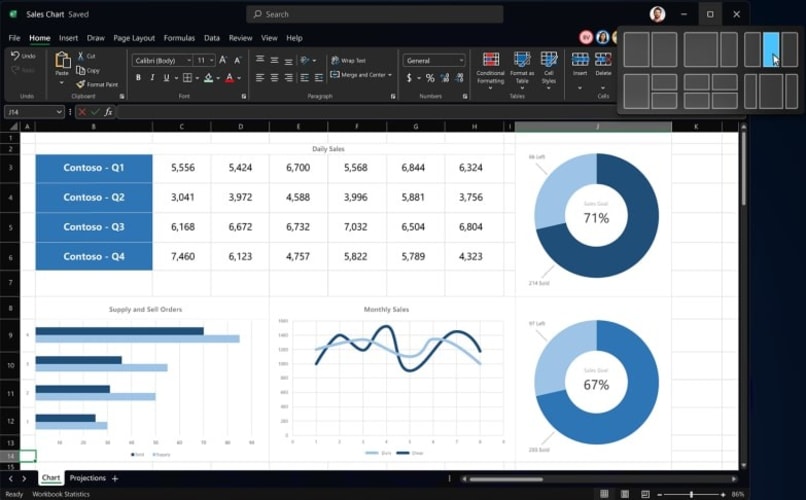Switch to Normal view in status bar
806x500 pixels.
pyautogui.click(x=604, y=494)
